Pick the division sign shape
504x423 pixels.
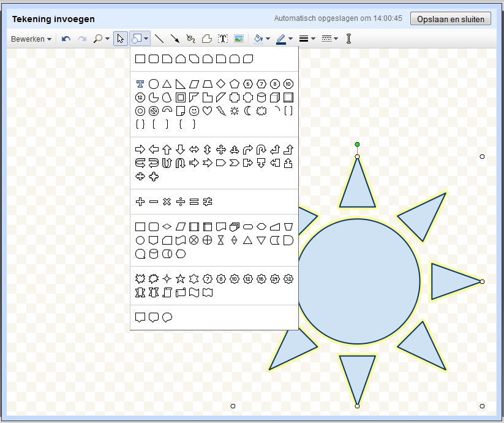[180, 202]
